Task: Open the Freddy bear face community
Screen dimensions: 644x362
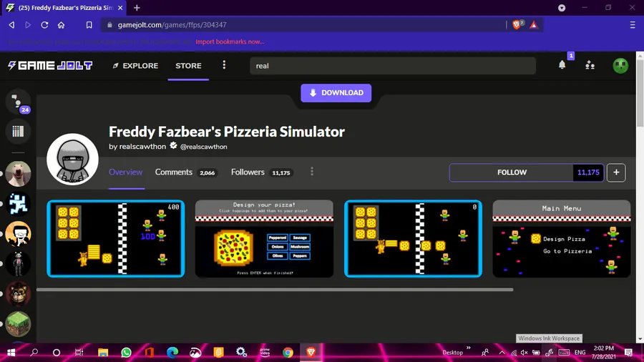Action: 18,294
